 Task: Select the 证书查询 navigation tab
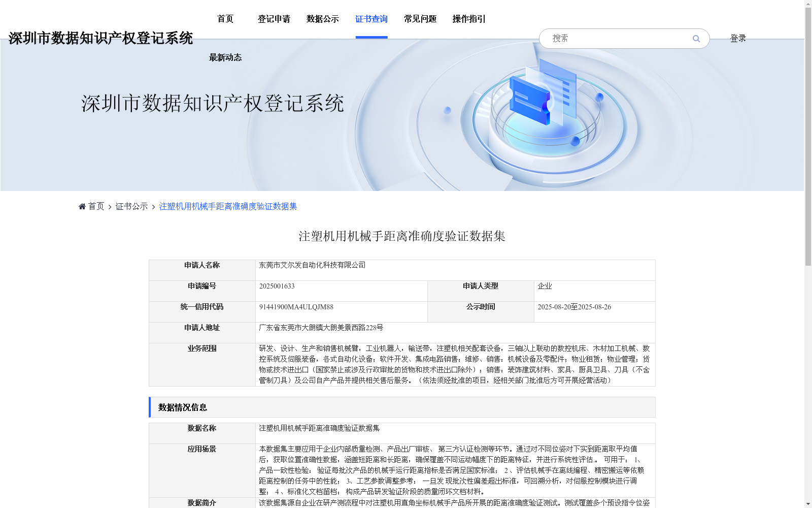tap(371, 19)
